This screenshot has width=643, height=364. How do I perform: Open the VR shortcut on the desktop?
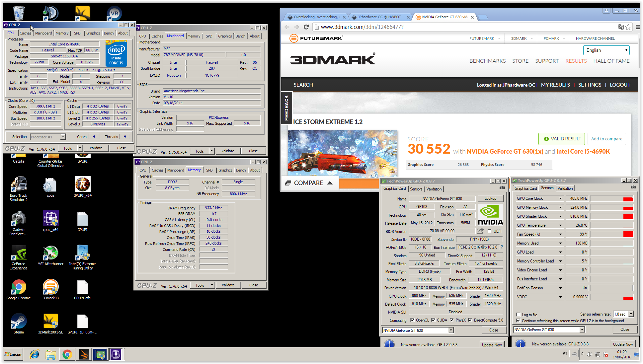114,14
